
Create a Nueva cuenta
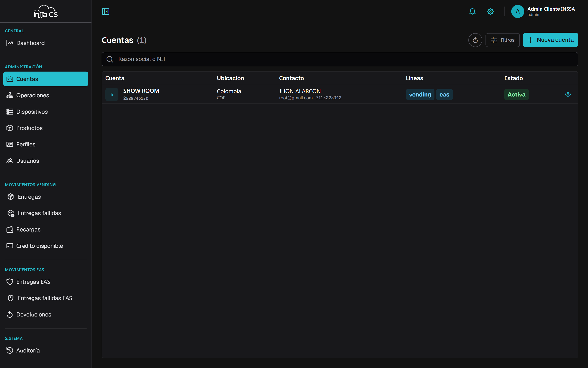(550, 40)
